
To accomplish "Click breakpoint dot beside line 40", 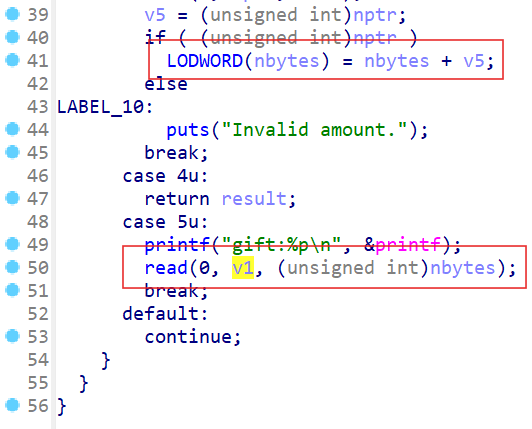I will tap(13, 37).
